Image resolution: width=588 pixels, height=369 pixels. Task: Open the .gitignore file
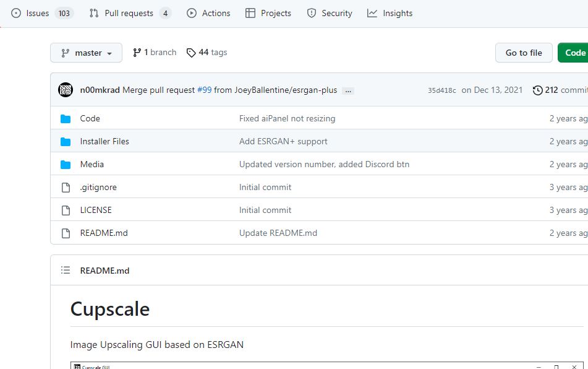tap(98, 187)
